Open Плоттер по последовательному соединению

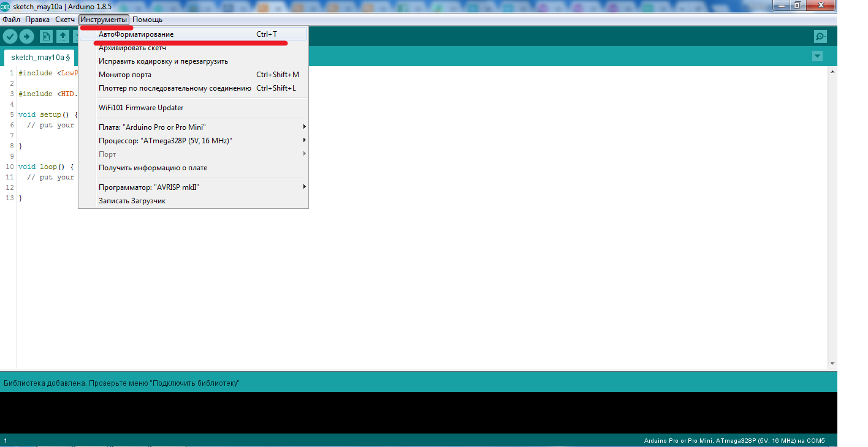(x=193, y=88)
